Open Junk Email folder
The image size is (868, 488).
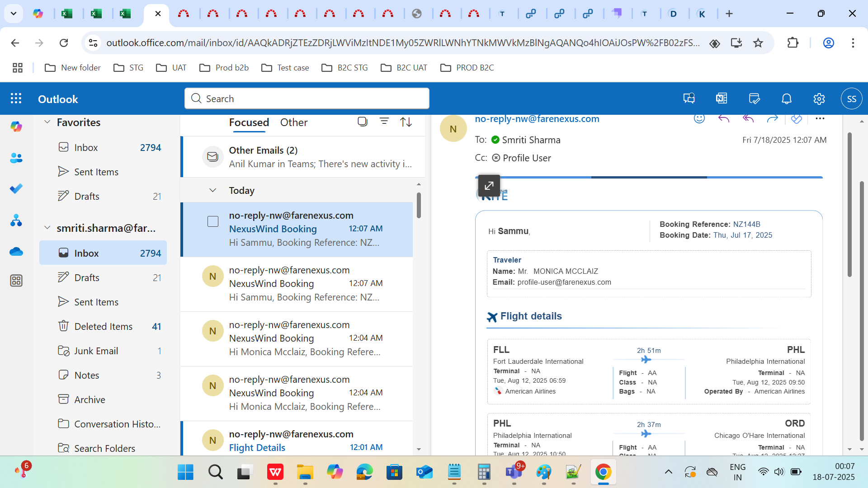pyautogui.click(x=103, y=351)
